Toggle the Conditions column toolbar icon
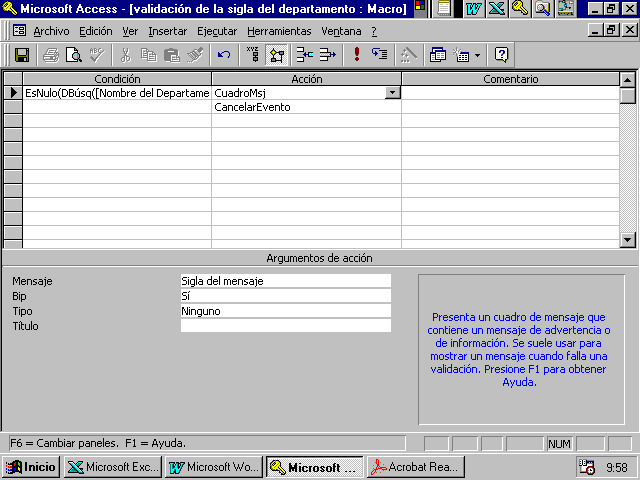 276,55
